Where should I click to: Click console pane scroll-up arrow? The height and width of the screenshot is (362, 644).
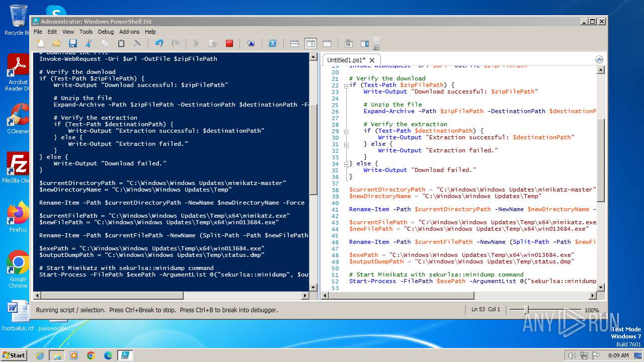tap(313, 56)
